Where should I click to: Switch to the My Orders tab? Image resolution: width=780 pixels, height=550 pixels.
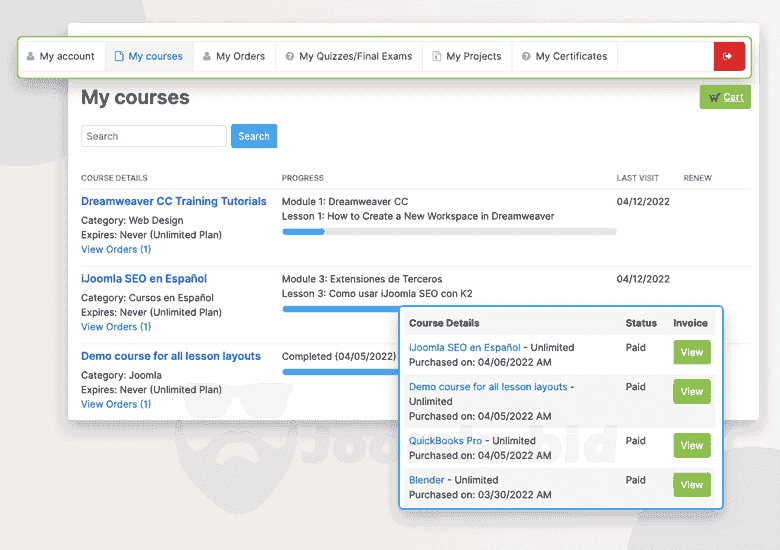(x=234, y=57)
